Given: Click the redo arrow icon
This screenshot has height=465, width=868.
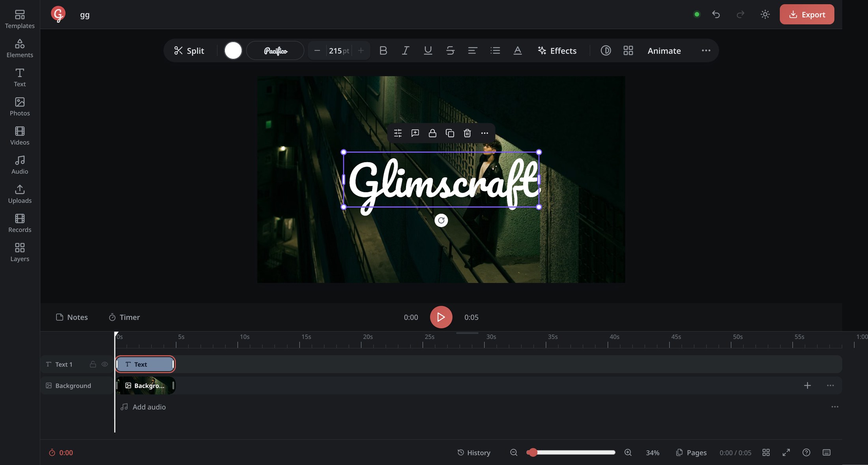Looking at the screenshot, I should tap(741, 15).
